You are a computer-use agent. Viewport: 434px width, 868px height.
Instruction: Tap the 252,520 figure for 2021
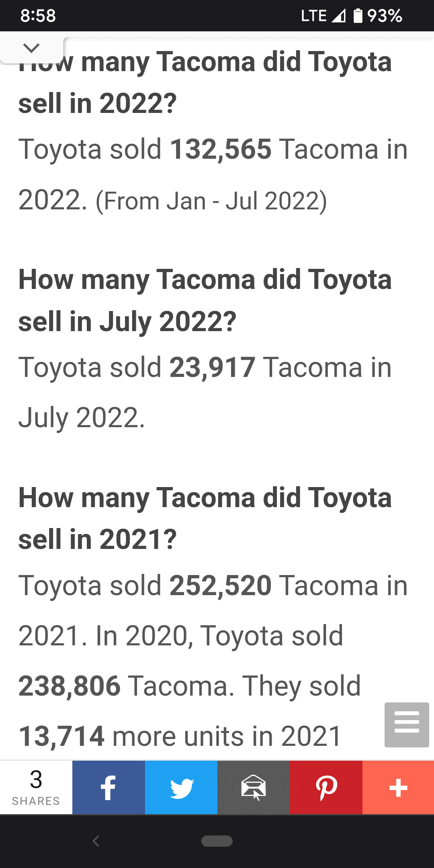click(221, 585)
